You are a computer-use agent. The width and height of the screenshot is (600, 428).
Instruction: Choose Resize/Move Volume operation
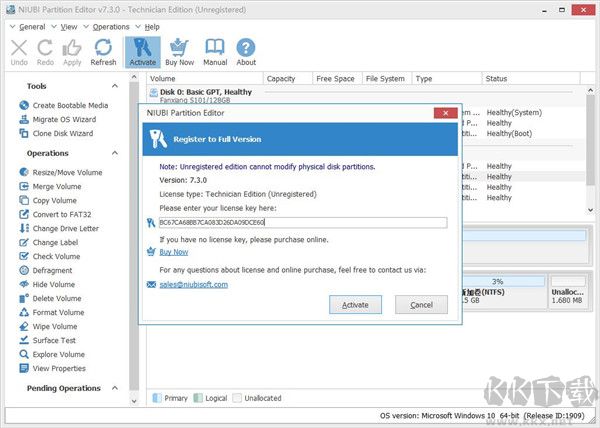[x=60, y=173]
